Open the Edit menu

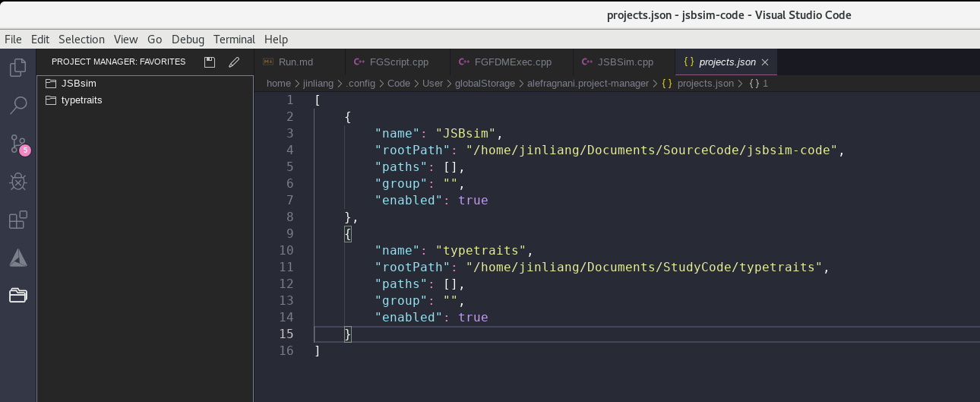[40, 39]
